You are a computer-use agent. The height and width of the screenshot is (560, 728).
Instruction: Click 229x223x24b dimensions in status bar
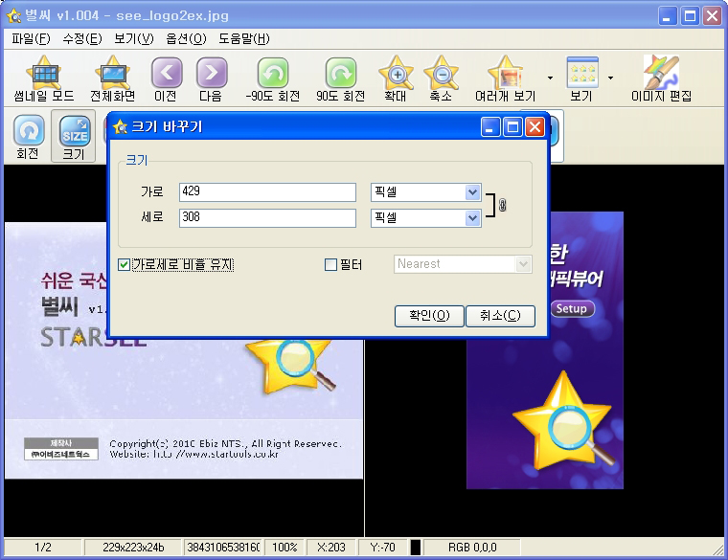coord(133,548)
